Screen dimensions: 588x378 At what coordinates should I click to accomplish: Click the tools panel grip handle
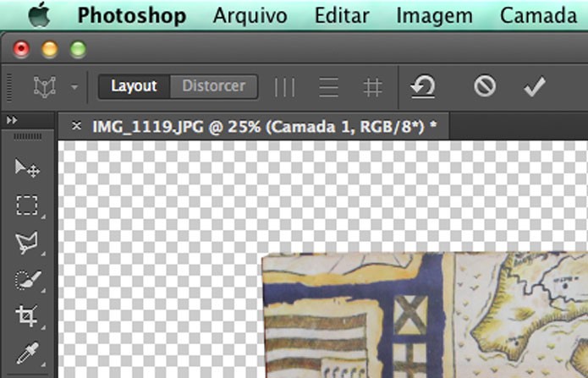(28, 136)
